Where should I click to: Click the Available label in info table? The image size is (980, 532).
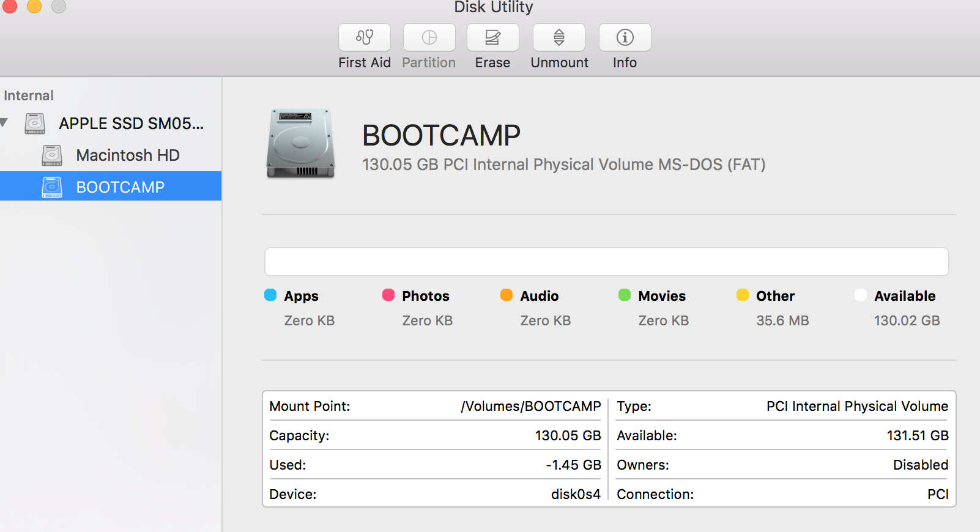pos(647,435)
